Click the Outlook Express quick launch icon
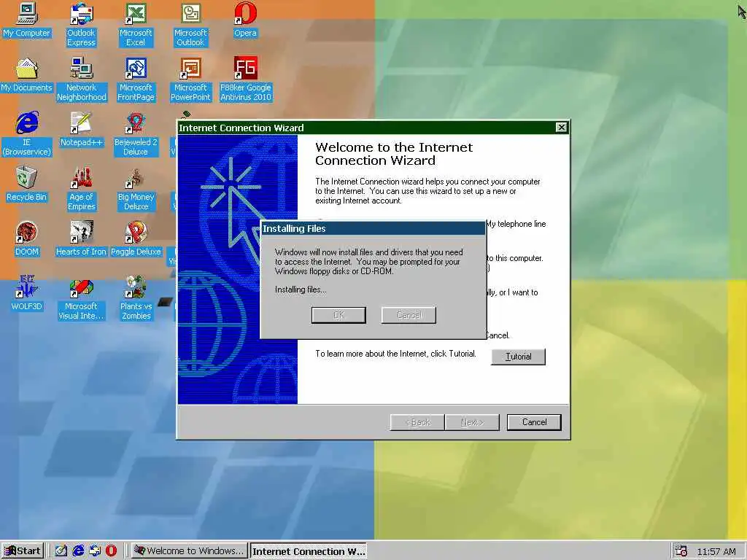Image resolution: width=747 pixels, height=560 pixels. [95, 551]
